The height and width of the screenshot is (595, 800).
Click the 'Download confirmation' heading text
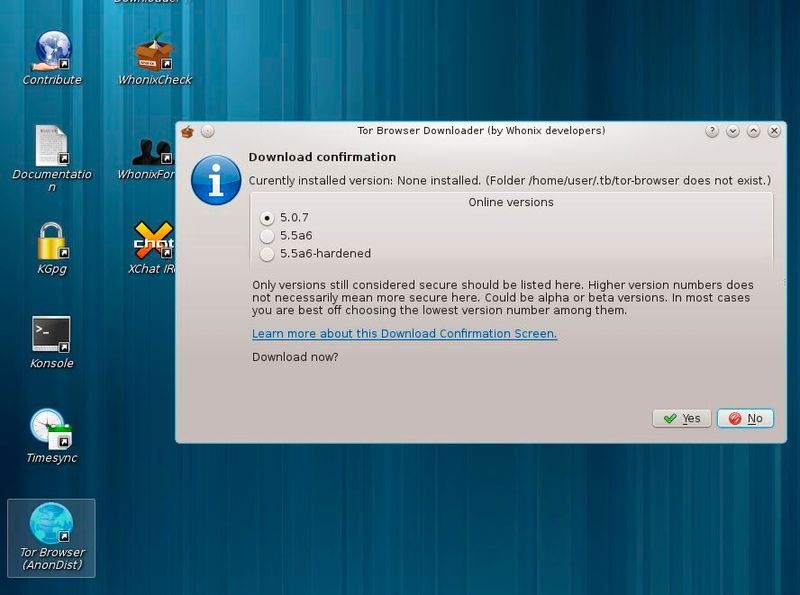point(322,157)
